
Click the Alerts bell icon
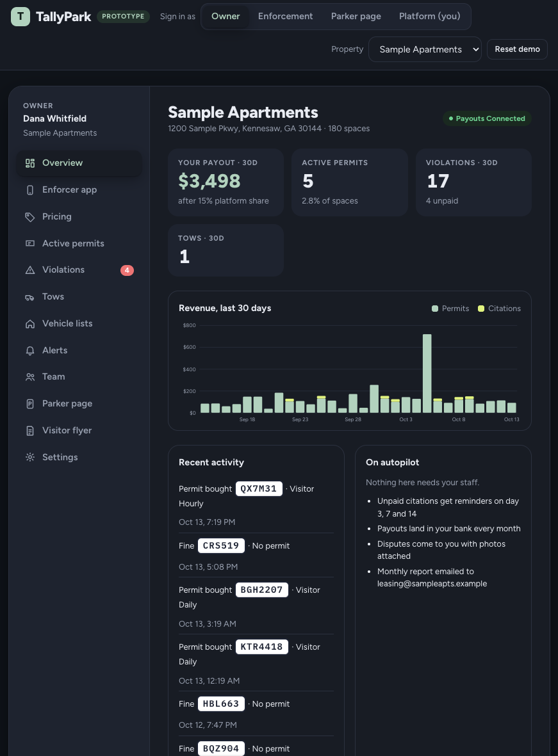[30, 351]
